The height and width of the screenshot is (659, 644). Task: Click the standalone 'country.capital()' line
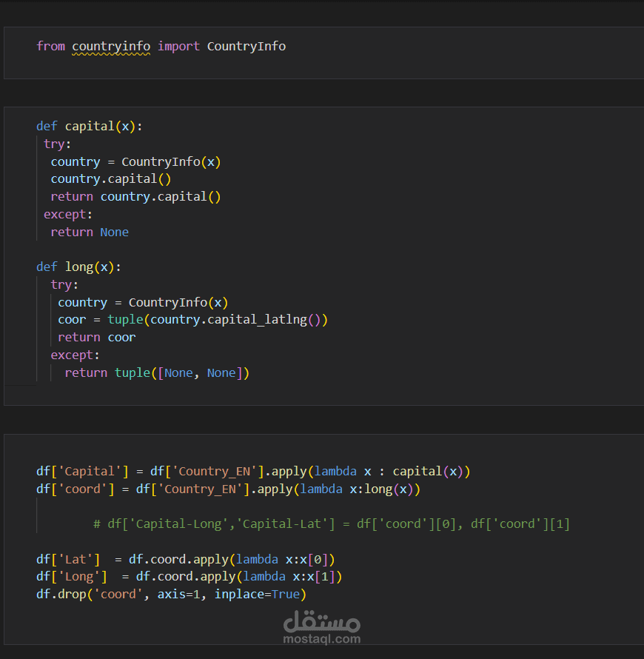[x=111, y=179]
